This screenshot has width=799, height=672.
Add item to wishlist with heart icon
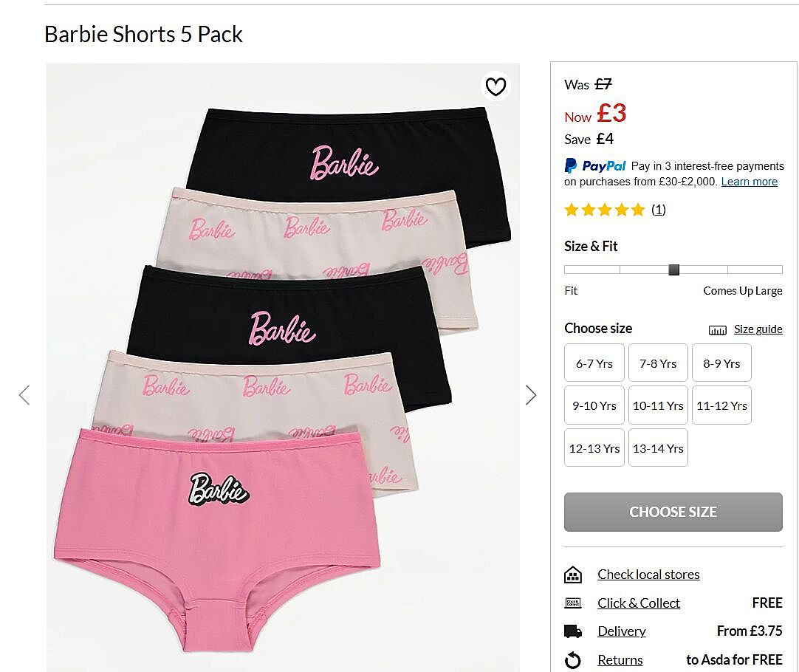[x=495, y=86]
